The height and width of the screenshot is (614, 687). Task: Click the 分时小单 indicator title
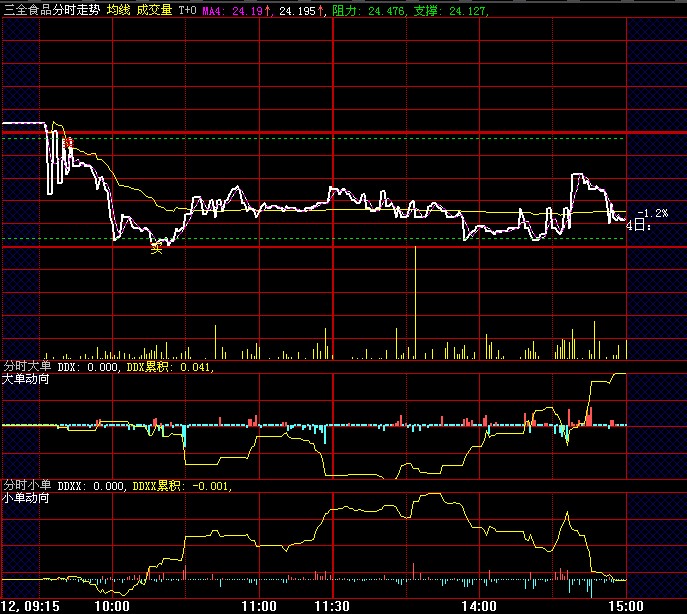[x=27, y=485]
